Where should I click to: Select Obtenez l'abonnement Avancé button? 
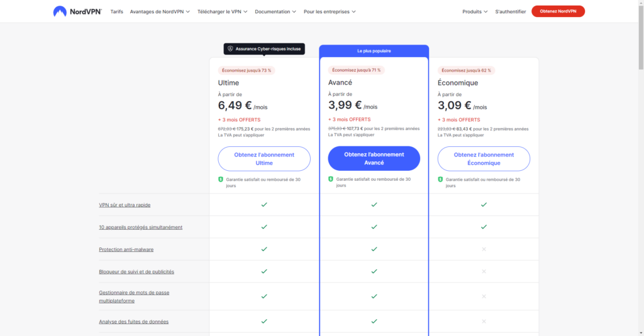click(x=374, y=159)
